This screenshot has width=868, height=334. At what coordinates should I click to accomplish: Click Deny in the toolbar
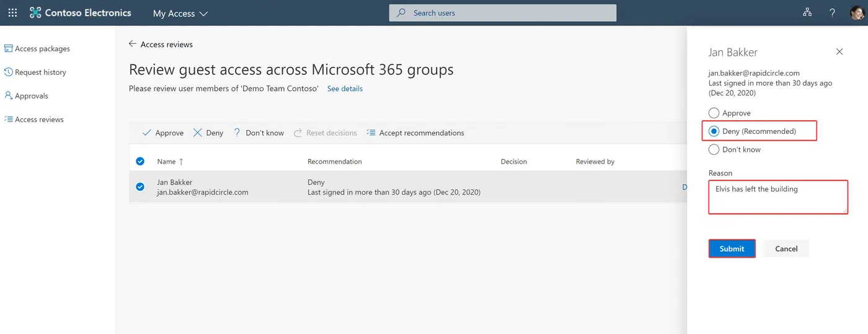click(x=208, y=133)
